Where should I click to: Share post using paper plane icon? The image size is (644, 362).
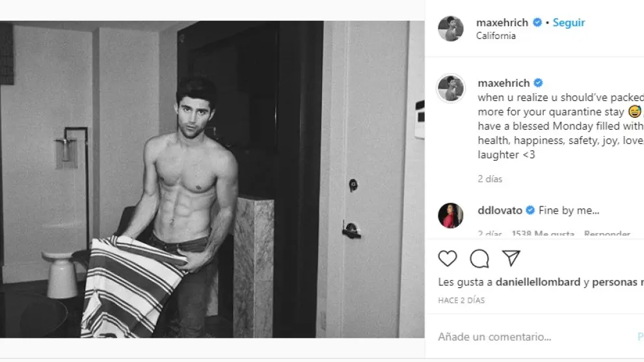click(511, 258)
